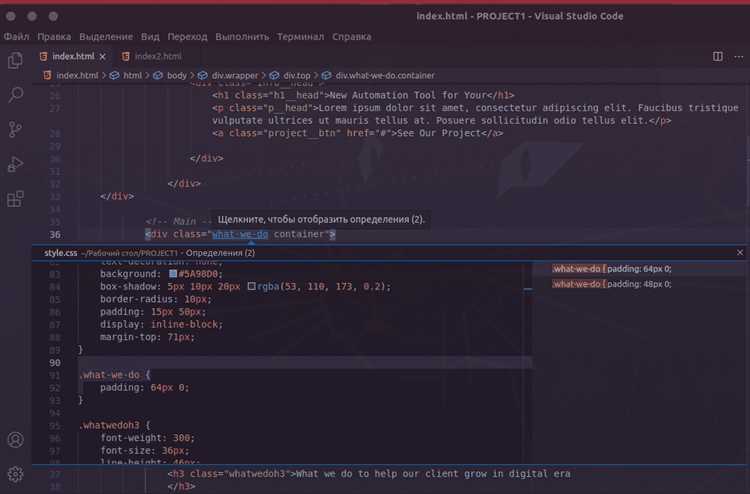Screen dimensions: 750x494
Task: Click the See Our Project anchor line
Action: click(x=357, y=133)
